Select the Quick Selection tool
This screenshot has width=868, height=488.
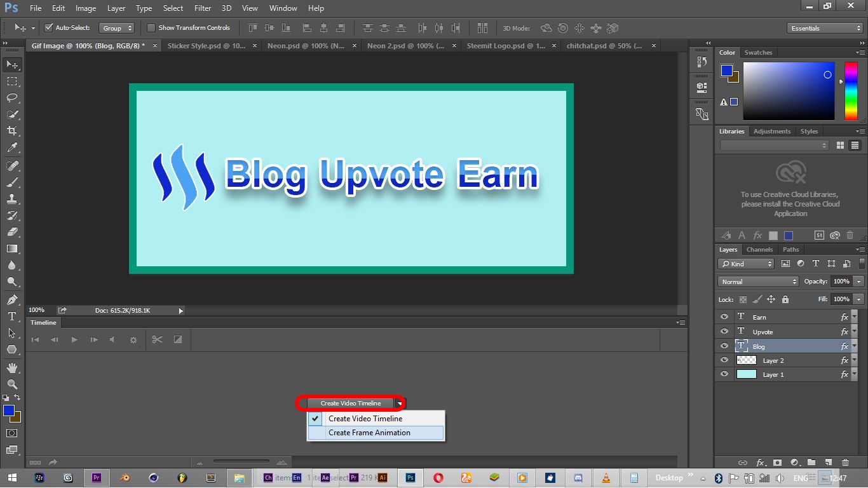[x=12, y=114]
